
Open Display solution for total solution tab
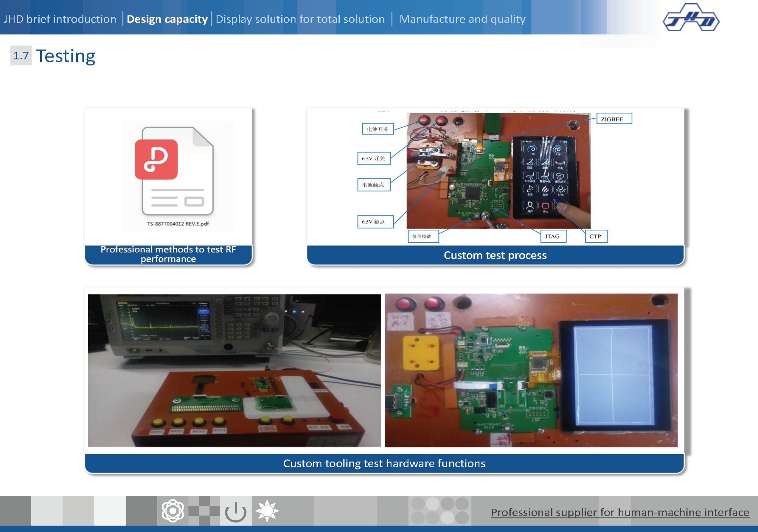[x=300, y=19]
